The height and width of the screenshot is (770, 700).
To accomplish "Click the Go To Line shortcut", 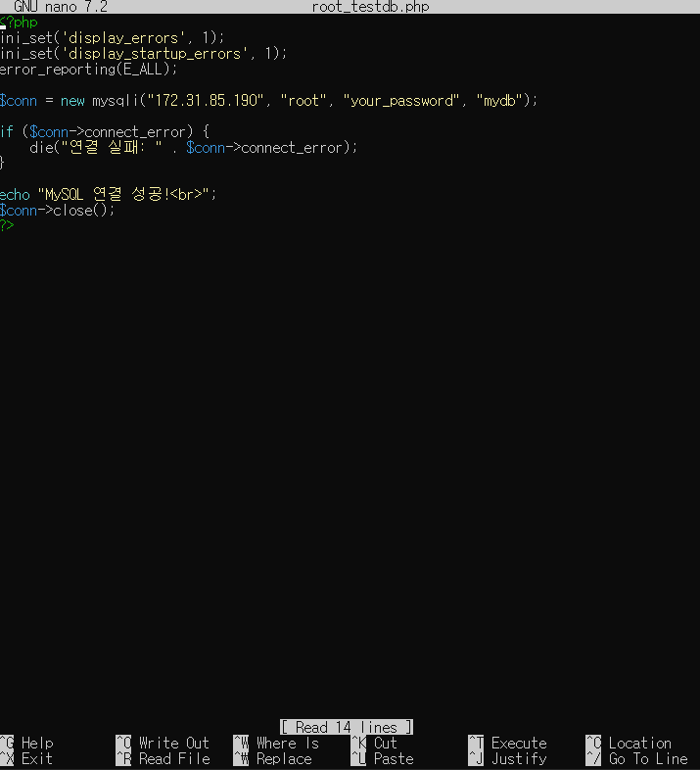I will point(637,758).
